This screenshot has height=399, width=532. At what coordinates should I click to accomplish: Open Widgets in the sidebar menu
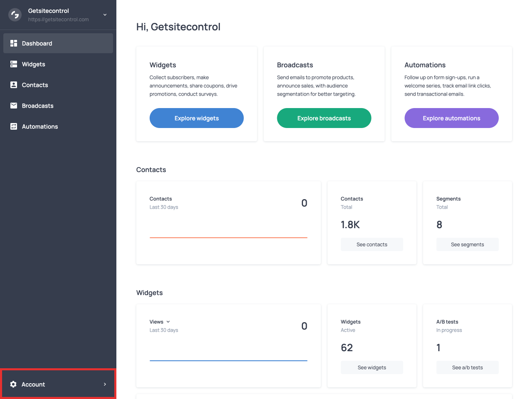coord(34,64)
